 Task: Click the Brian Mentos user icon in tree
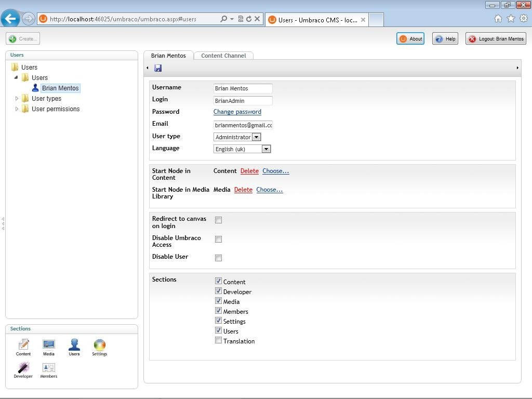[35, 88]
